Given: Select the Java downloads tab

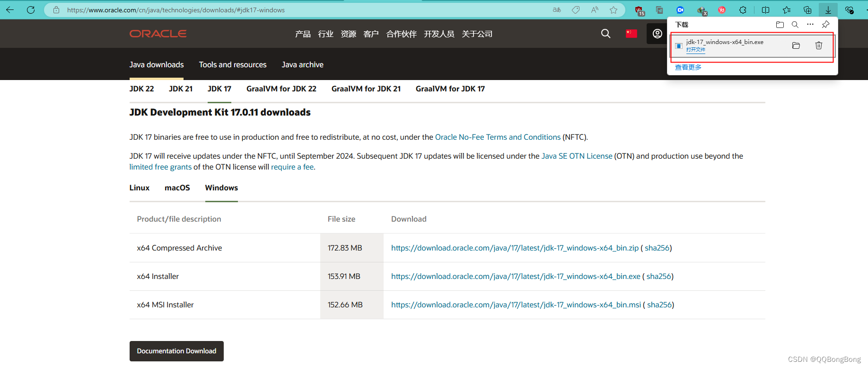Looking at the screenshot, I should [x=157, y=65].
